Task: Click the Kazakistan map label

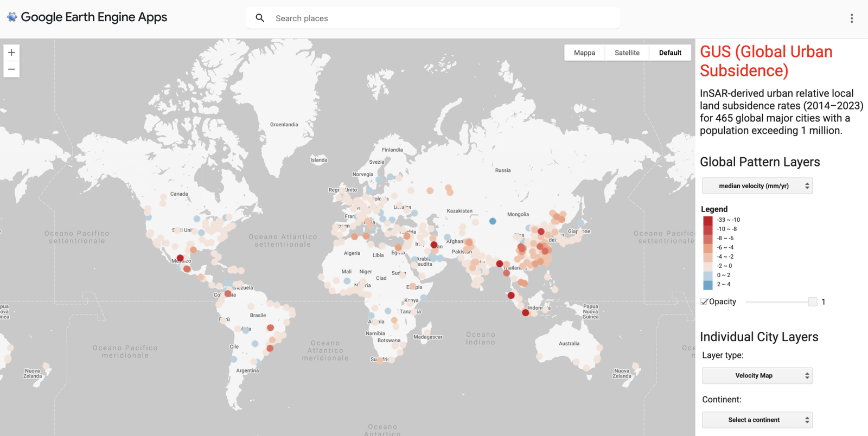Action: point(459,211)
